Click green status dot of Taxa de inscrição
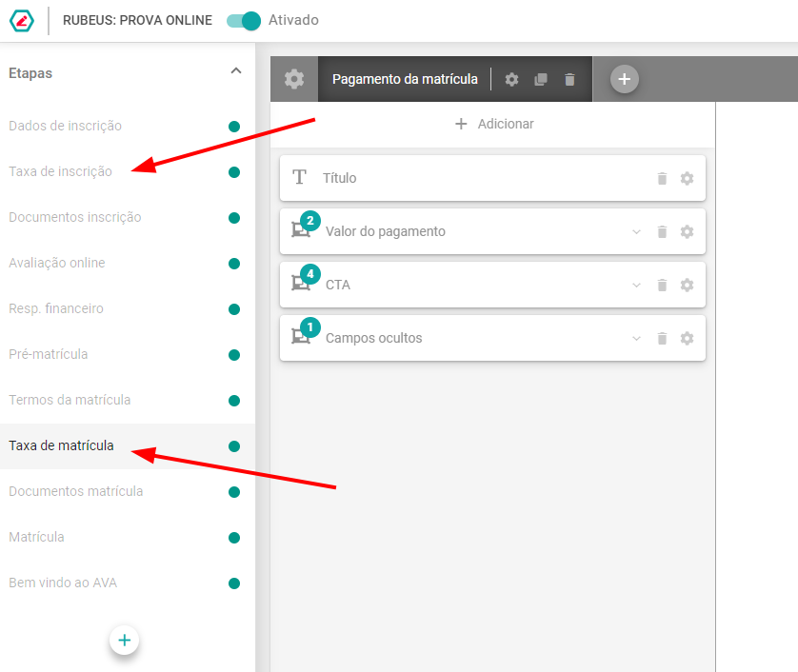Screen dimensions: 798x672 coord(234,172)
